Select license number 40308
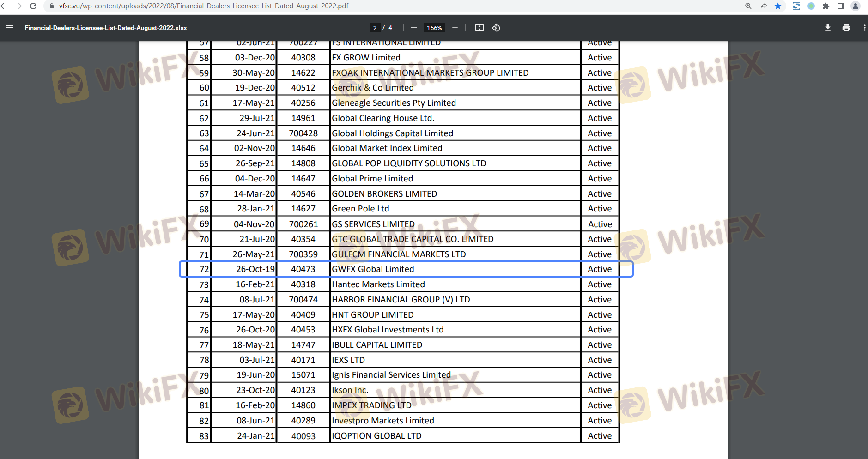Viewport: 868px width, 459px height. [303, 58]
